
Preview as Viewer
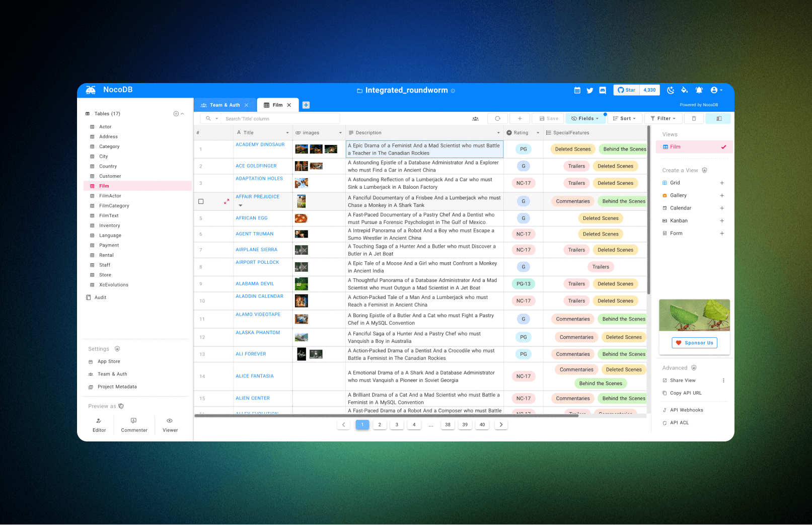point(170,425)
